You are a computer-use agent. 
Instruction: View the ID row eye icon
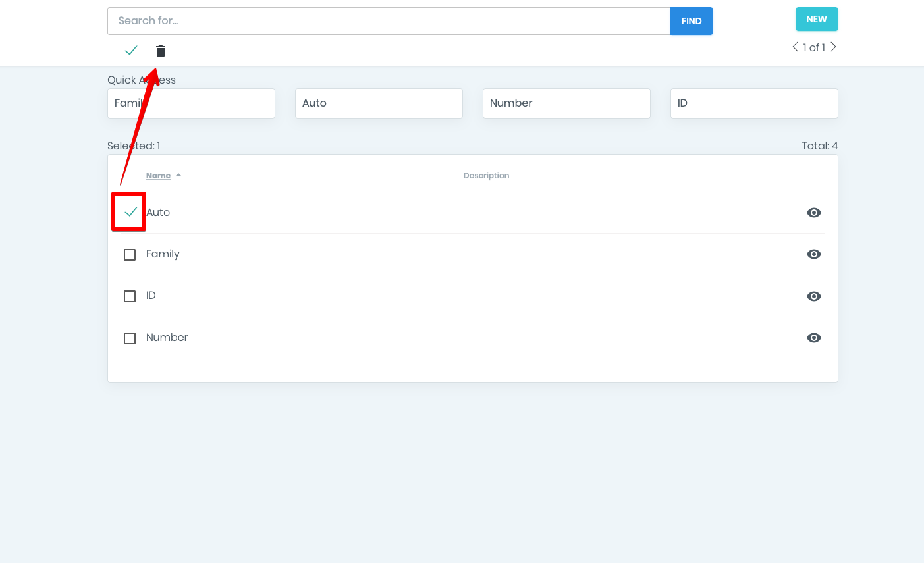click(814, 296)
